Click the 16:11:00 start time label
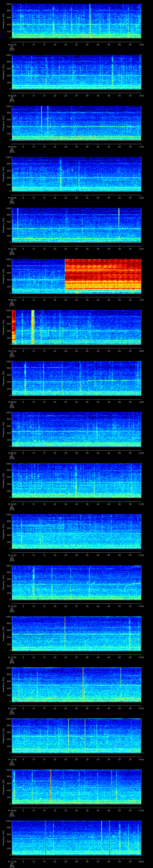This screenshot has width=153, height=868. [12, 555]
